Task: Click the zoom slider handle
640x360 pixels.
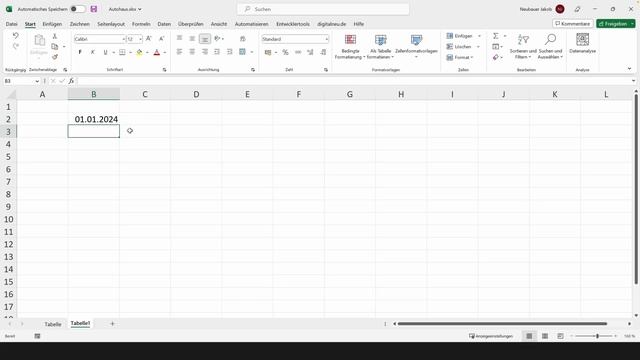Action: pos(597,336)
